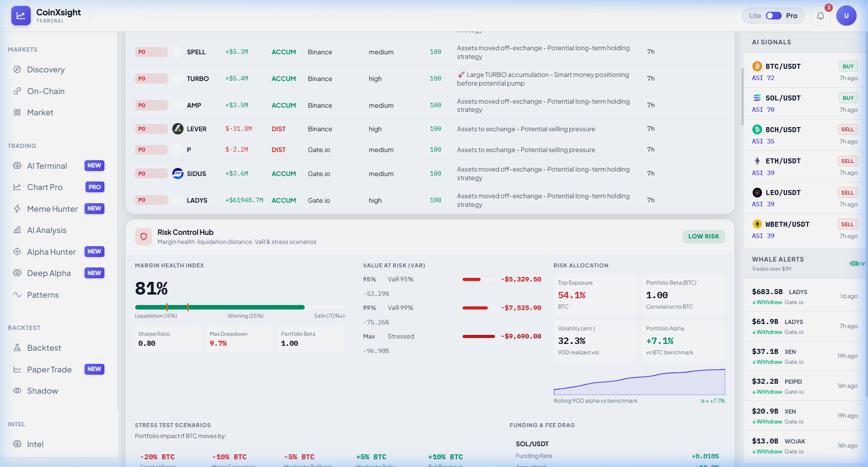
Task: Click the Patterns wave icon
Action: pyautogui.click(x=17, y=295)
